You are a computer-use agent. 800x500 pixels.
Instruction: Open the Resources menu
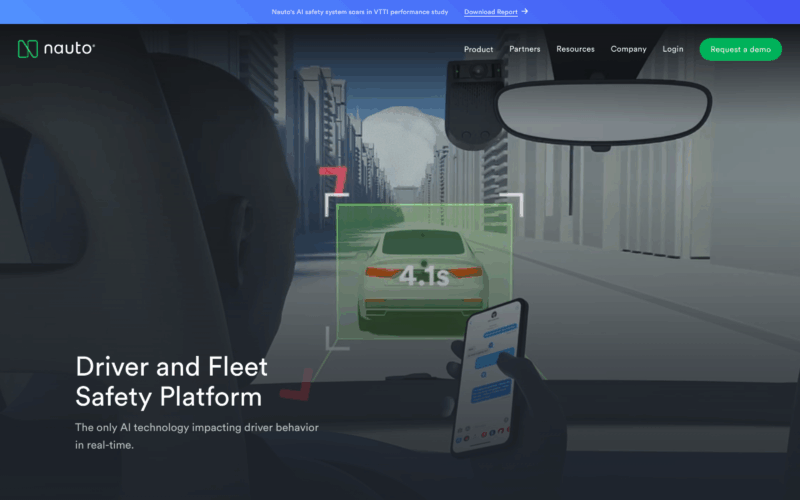pos(575,49)
